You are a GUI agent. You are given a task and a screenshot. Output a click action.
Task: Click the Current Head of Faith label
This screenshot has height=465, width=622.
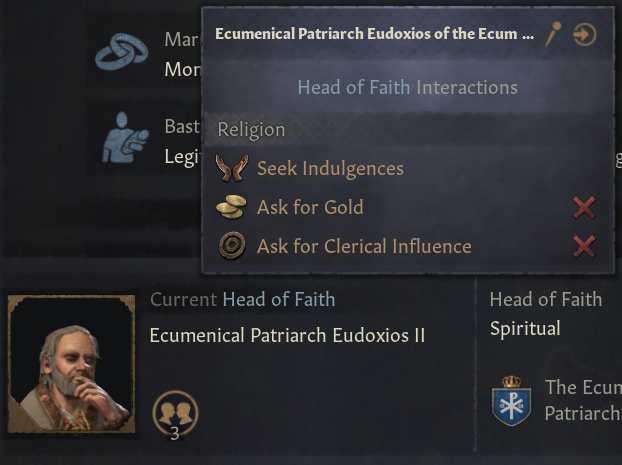[x=242, y=299]
